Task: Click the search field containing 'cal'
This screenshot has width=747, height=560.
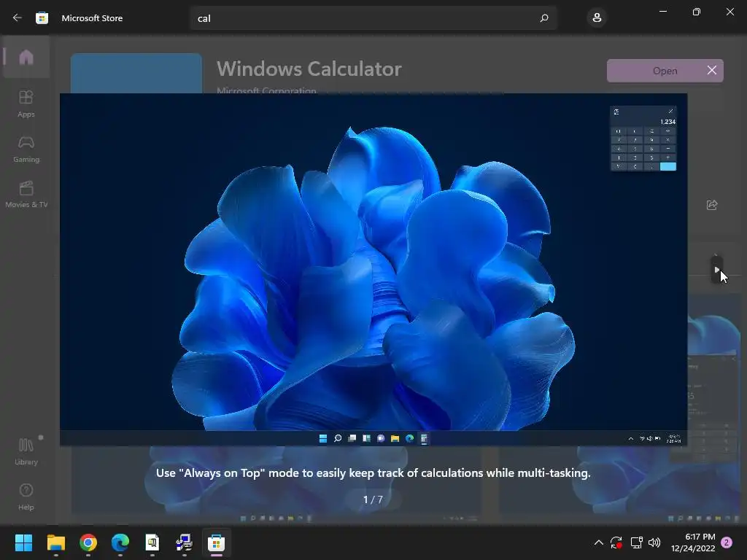Action: point(373,18)
